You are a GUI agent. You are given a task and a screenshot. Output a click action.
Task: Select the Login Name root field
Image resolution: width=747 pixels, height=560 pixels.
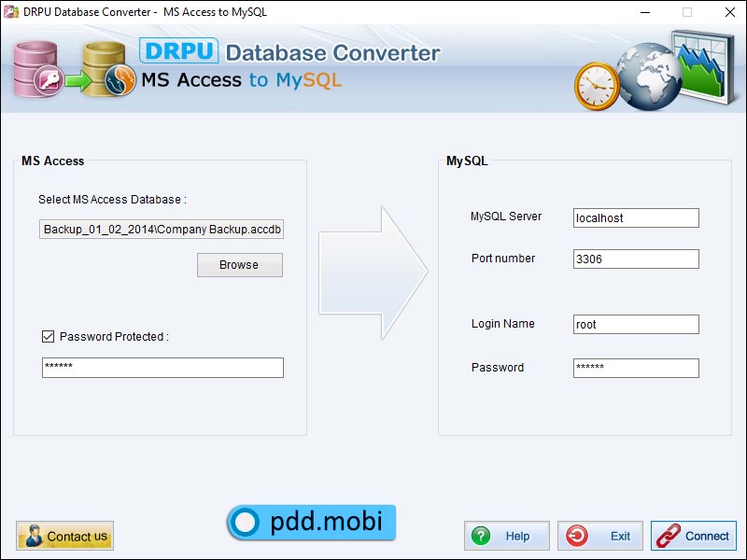(635, 324)
